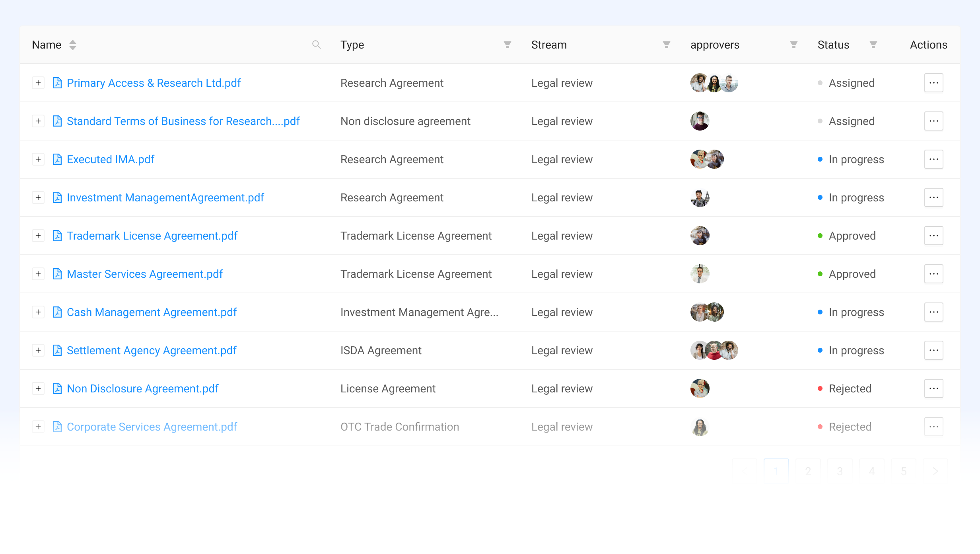Open actions menu for Executed IMA.pdf
980x554 pixels.
tap(934, 159)
